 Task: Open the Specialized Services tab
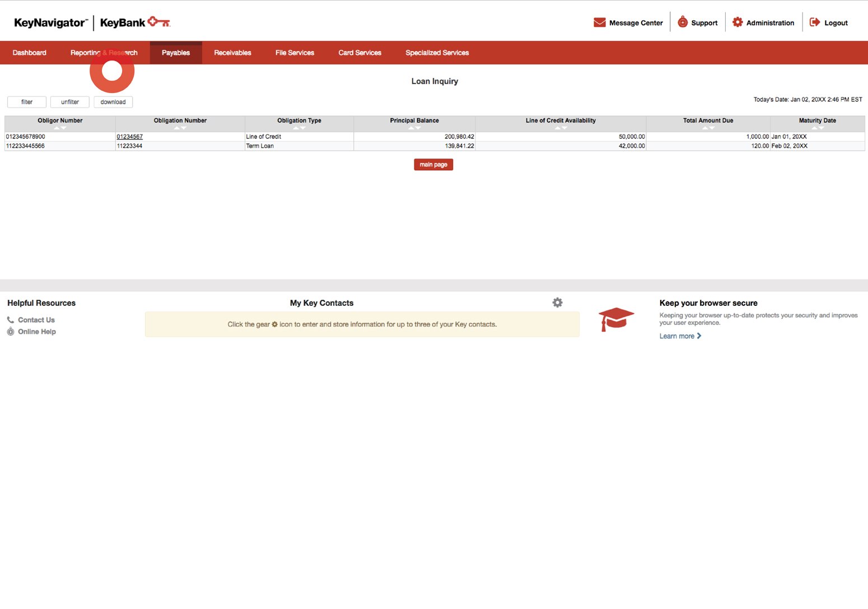(437, 52)
